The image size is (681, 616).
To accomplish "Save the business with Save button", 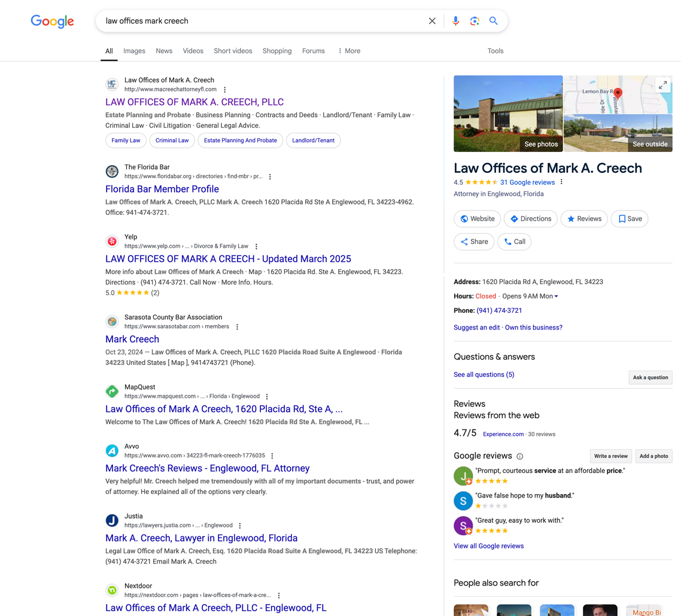I will pyautogui.click(x=630, y=219).
